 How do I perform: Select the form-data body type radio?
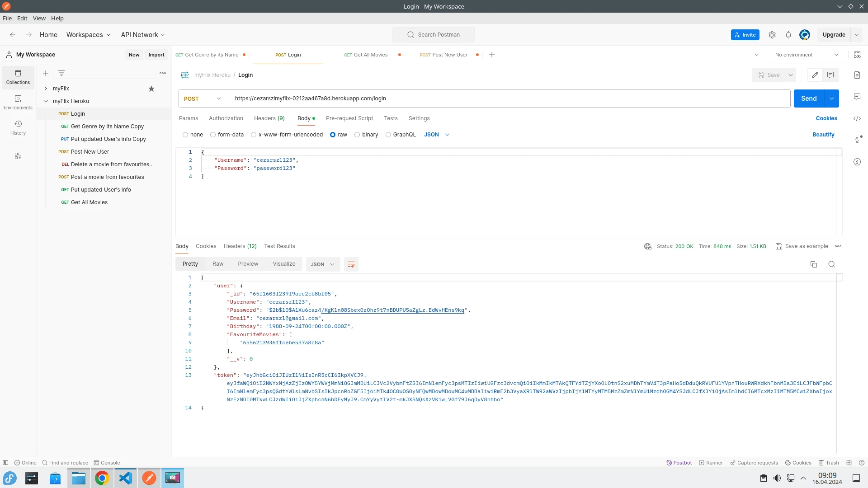[213, 135]
